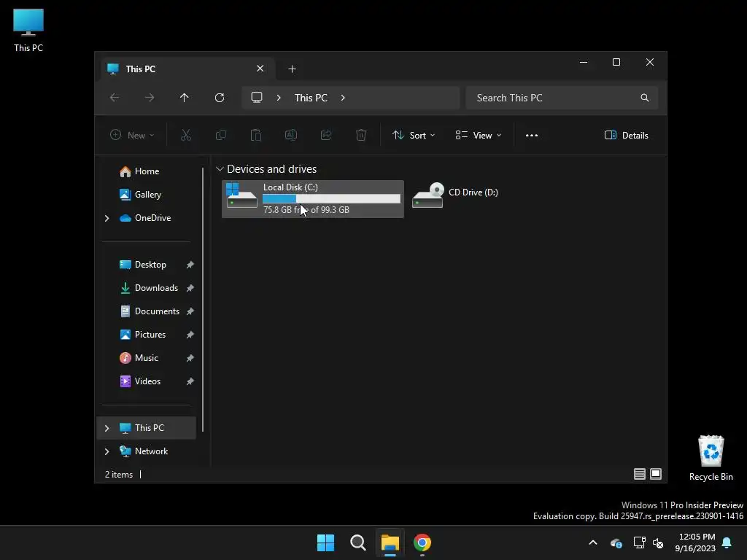The height and width of the screenshot is (560, 747).
Task: Click This PC in address bar breadcrumb
Action: click(x=311, y=98)
